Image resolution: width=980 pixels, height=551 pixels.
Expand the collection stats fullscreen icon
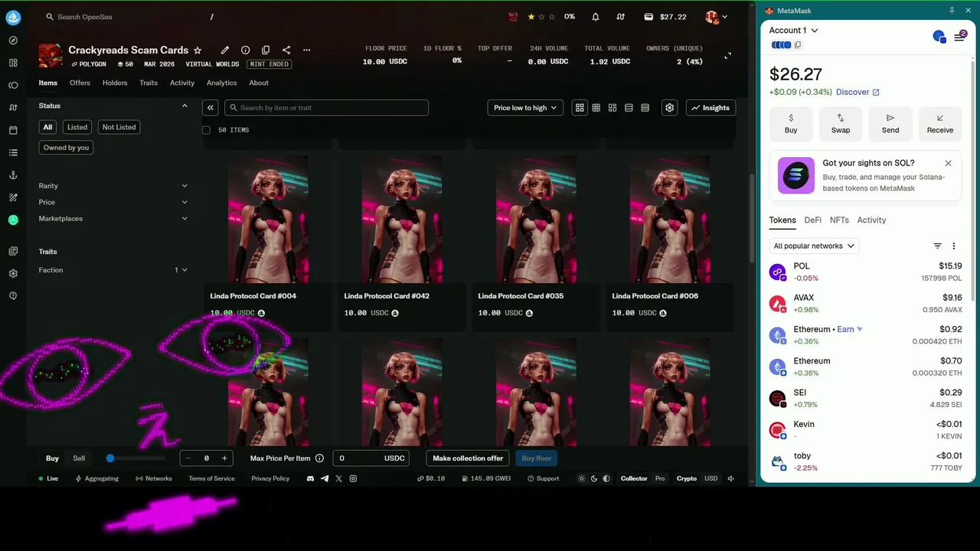727,55
